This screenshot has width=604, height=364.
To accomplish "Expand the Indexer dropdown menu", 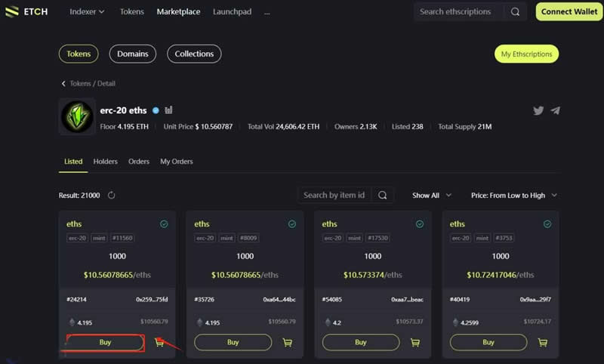I will click(x=87, y=12).
